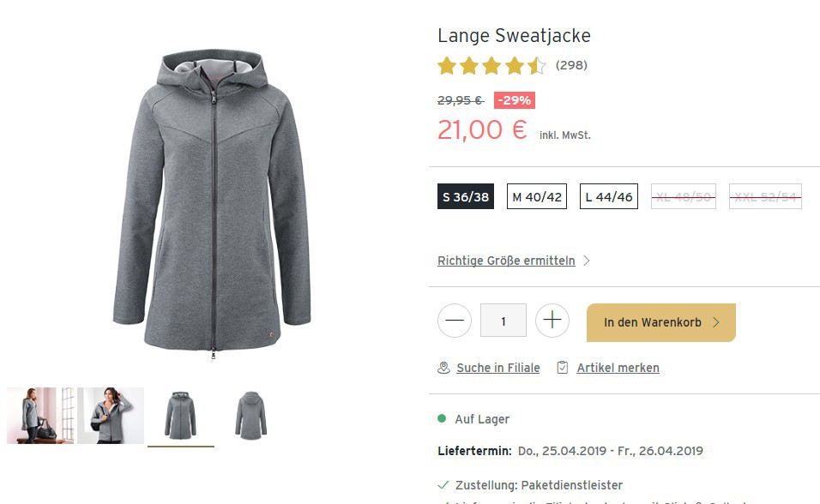
Task: Select crossed-out size XL 48/50
Action: click(x=683, y=197)
